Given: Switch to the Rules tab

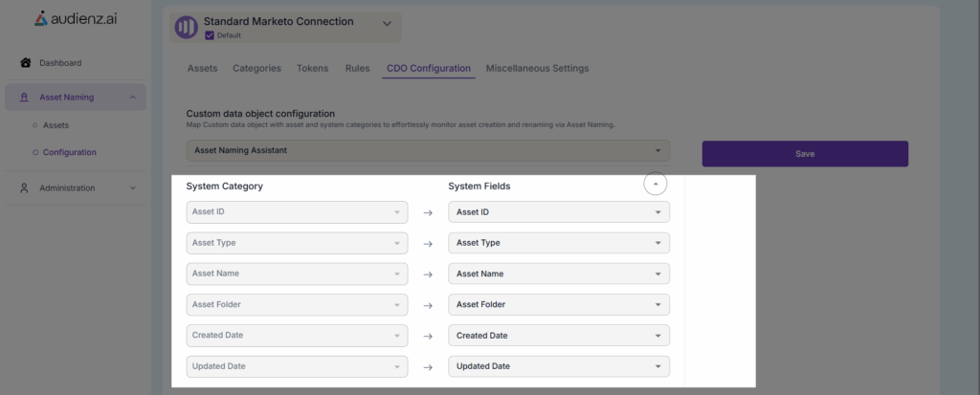Looking at the screenshot, I should [357, 69].
